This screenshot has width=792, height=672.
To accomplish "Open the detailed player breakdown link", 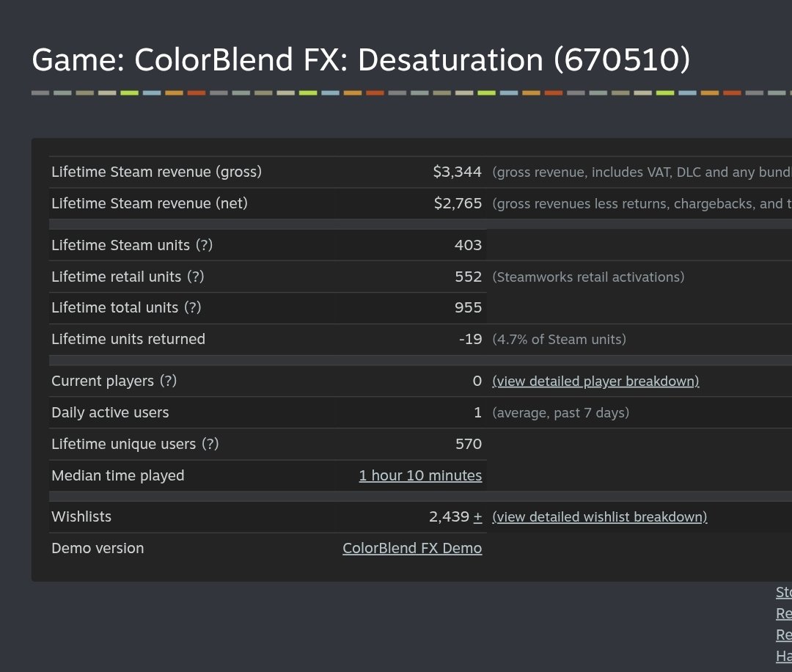I will pos(595,381).
